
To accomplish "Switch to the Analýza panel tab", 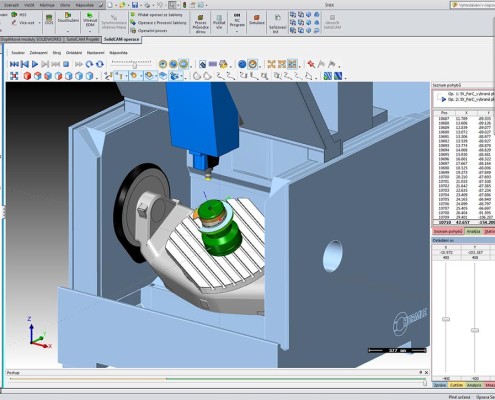I will (473, 231).
